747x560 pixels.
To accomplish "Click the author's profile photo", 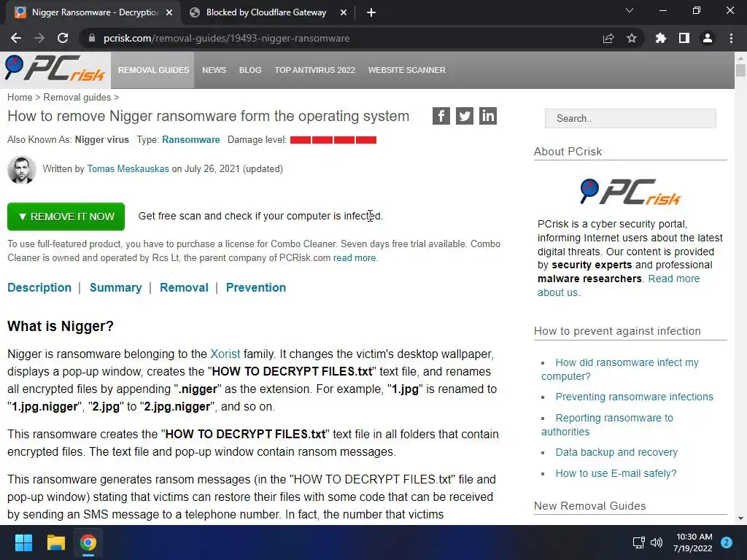I will 21,169.
